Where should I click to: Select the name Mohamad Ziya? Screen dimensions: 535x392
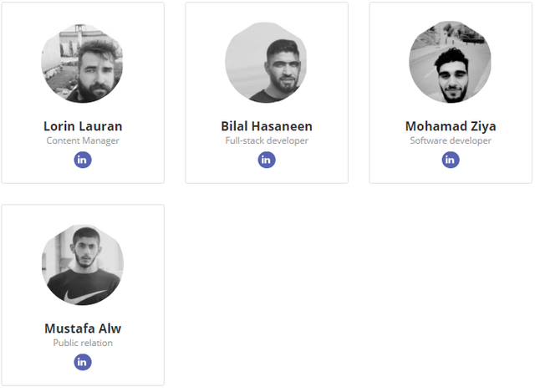pyautogui.click(x=451, y=126)
